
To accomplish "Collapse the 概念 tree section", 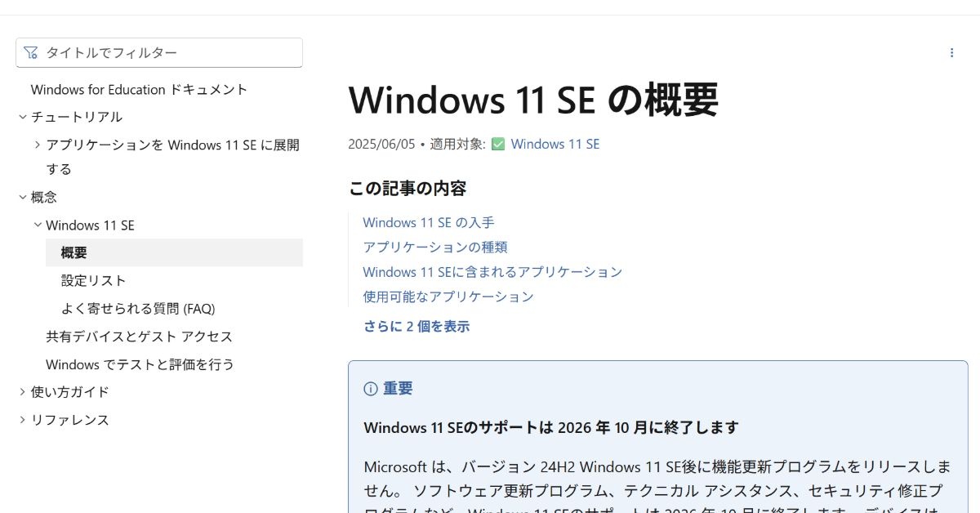I will [23, 197].
